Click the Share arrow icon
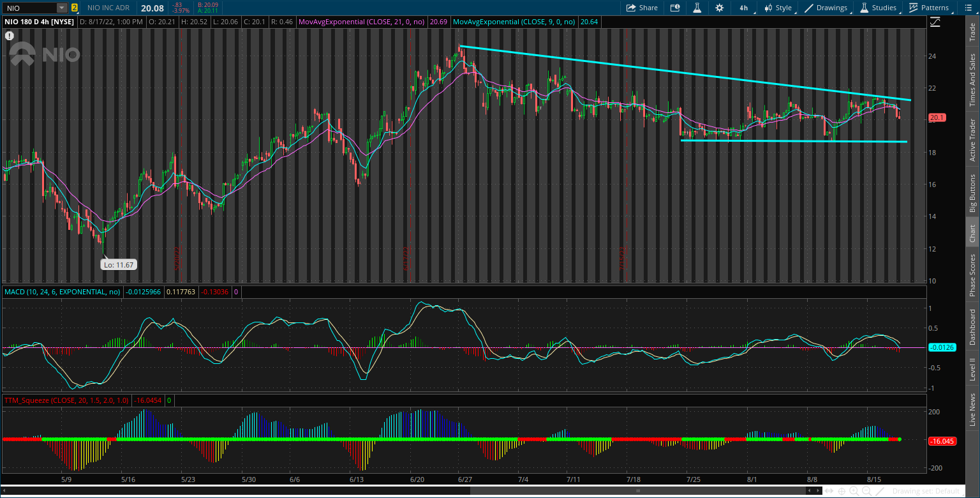Screen dimensions: 980x498 click(x=631, y=8)
